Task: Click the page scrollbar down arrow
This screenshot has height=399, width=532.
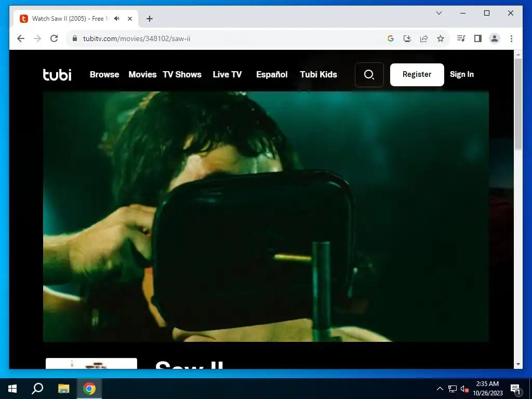Action: 518,364
